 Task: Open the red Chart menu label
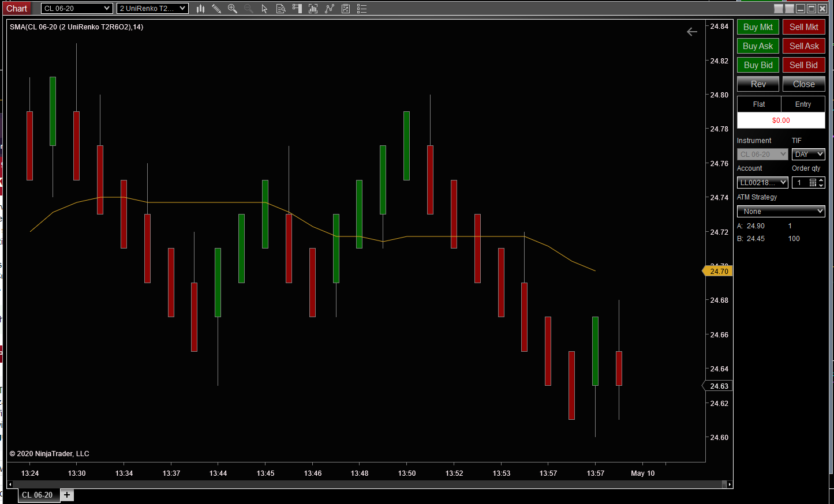point(17,9)
